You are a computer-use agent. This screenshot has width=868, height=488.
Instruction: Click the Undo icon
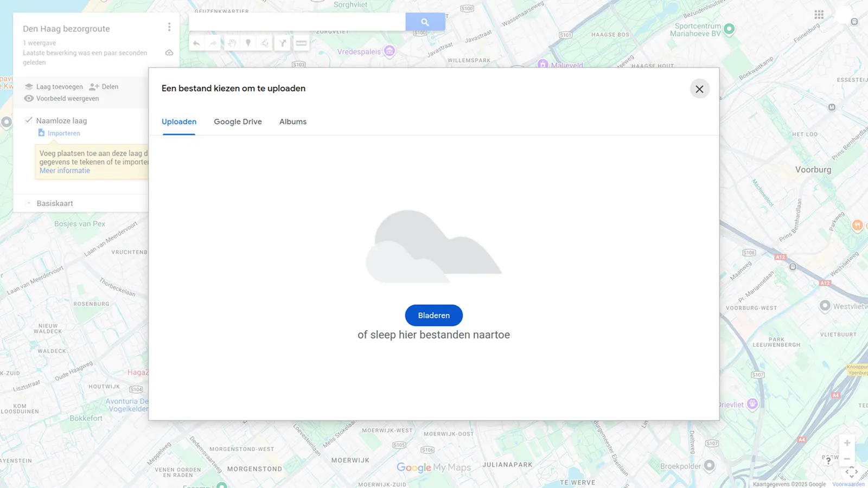(196, 43)
